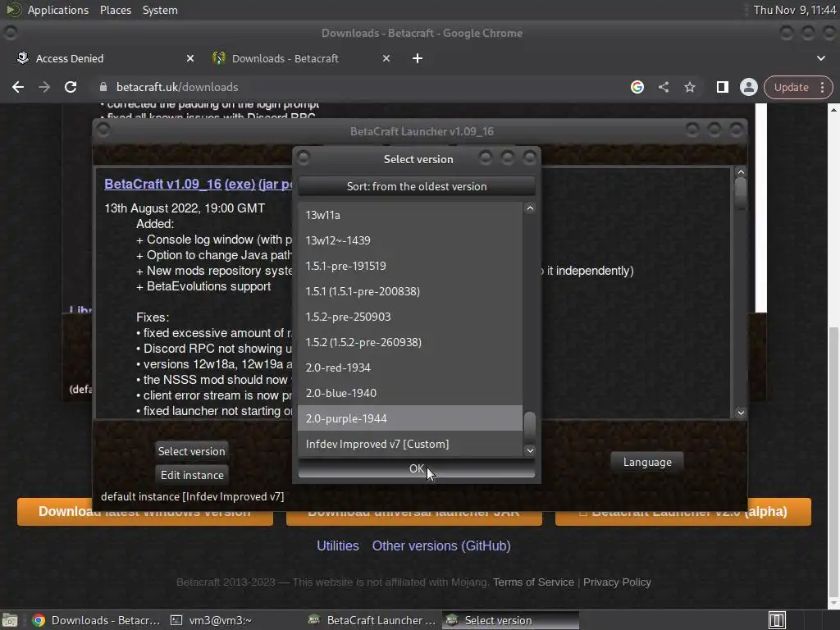Click version list scroll down arrow

(530, 450)
